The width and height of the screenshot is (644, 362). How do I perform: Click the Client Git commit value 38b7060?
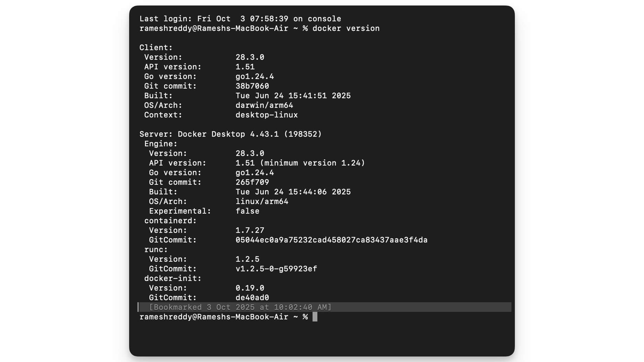(252, 86)
